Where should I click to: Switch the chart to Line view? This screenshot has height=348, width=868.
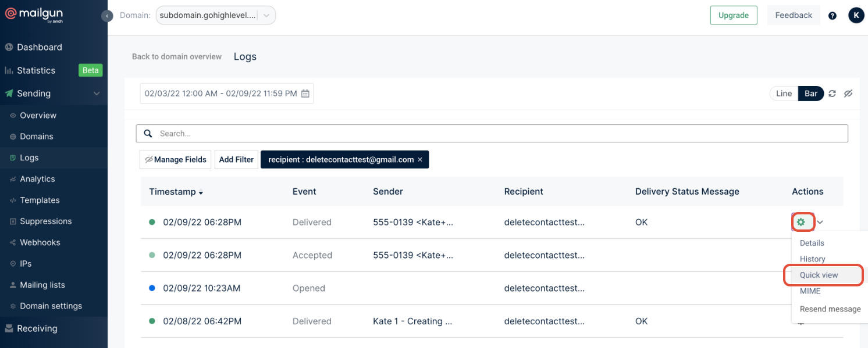(784, 94)
